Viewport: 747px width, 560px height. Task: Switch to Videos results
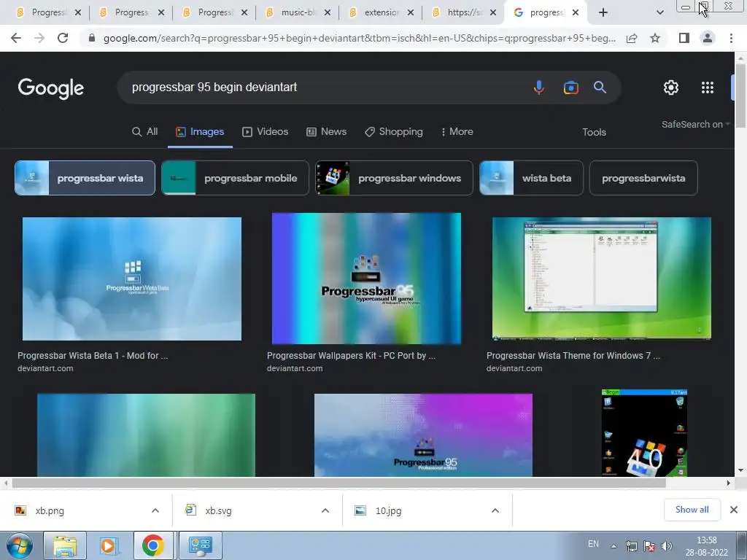[266, 132]
